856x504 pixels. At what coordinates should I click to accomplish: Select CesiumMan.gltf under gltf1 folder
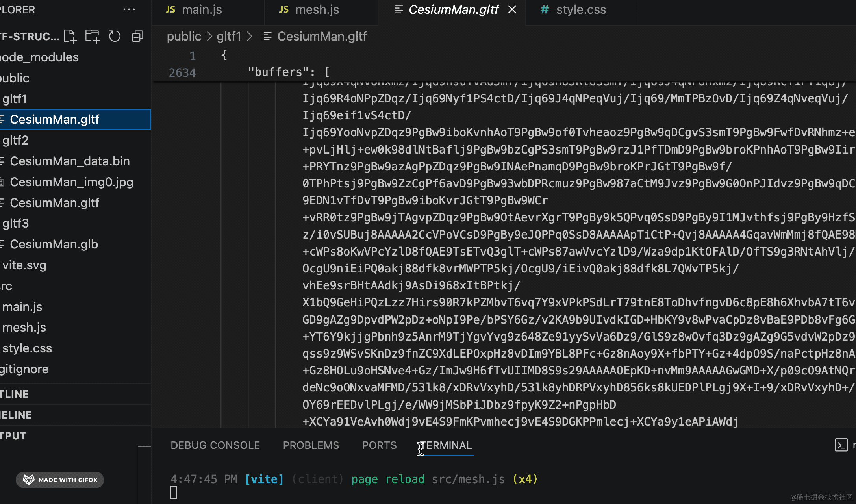click(75, 119)
